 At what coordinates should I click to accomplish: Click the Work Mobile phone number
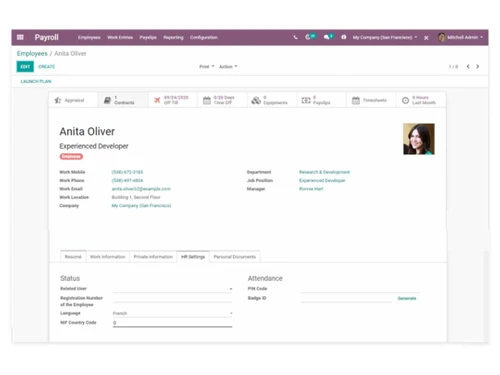[x=127, y=172]
